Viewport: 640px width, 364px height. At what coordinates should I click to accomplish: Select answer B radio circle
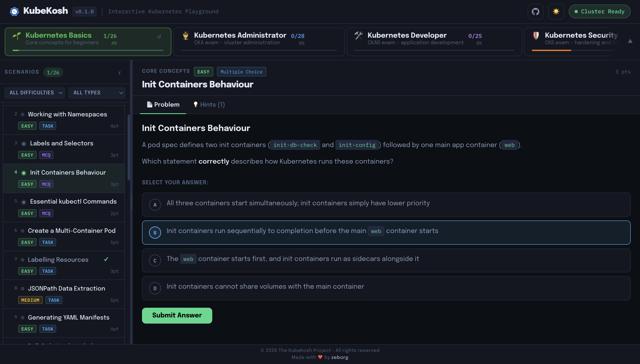click(x=155, y=233)
